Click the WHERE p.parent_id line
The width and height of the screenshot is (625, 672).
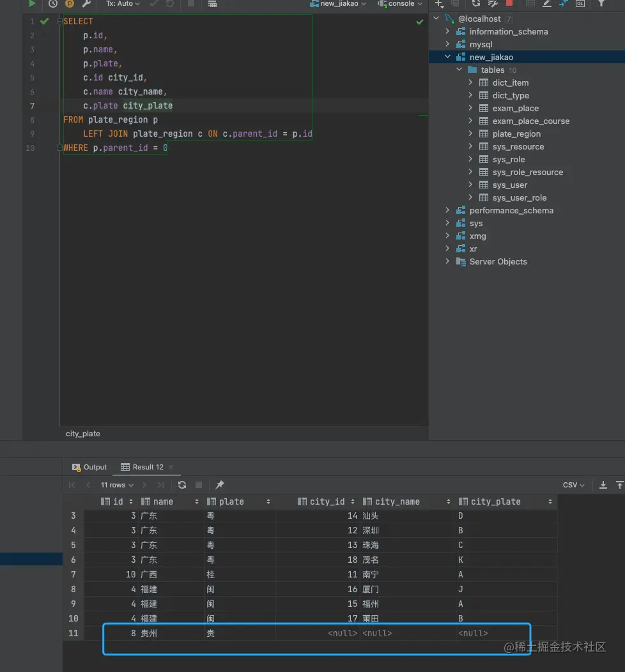(x=115, y=148)
